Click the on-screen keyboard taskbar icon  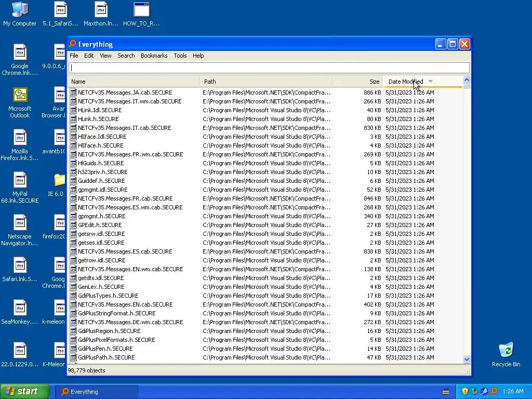[446, 392]
